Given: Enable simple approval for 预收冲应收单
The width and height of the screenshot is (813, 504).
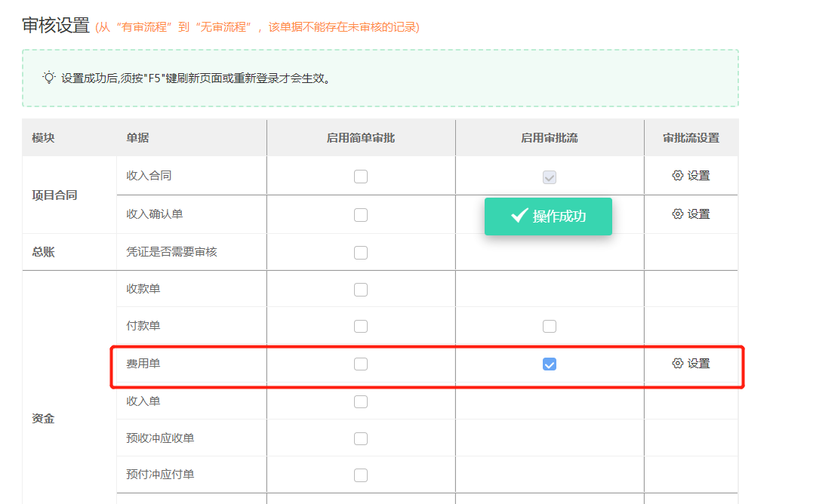Looking at the screenshot, I should click(360, 438).
